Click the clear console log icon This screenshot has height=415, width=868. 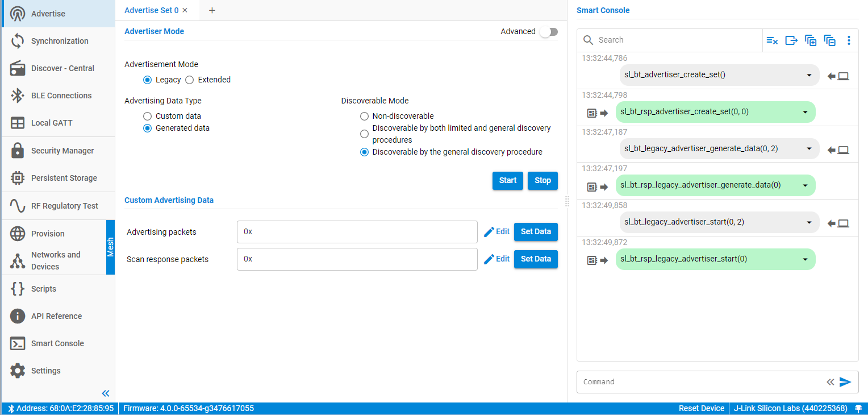pyautogui.click(x=772, y=40)
